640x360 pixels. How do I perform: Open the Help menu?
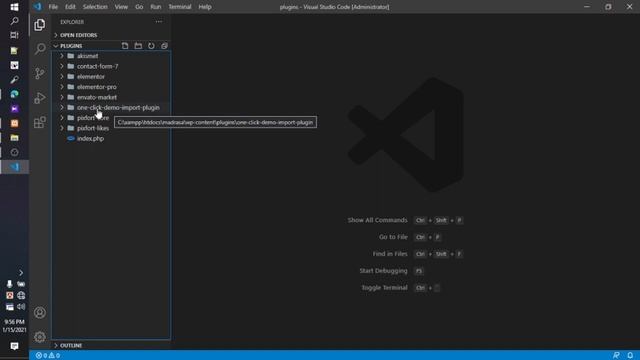tap(205, 7)
